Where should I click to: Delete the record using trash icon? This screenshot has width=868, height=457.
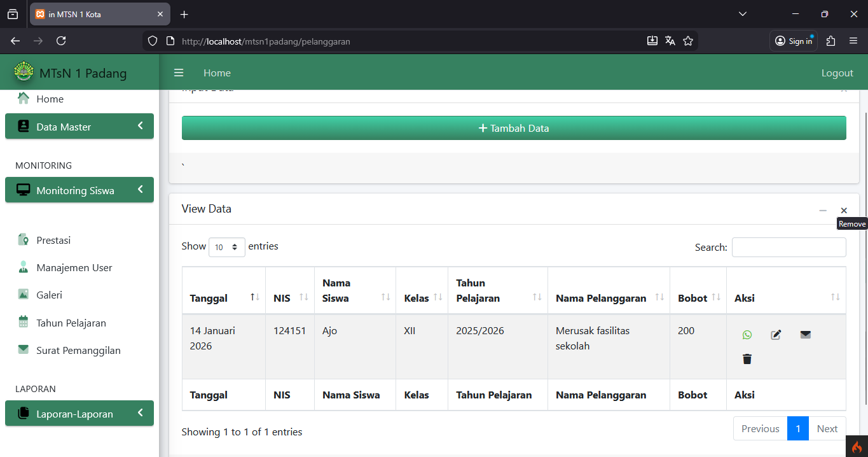(x=747, y=360)
